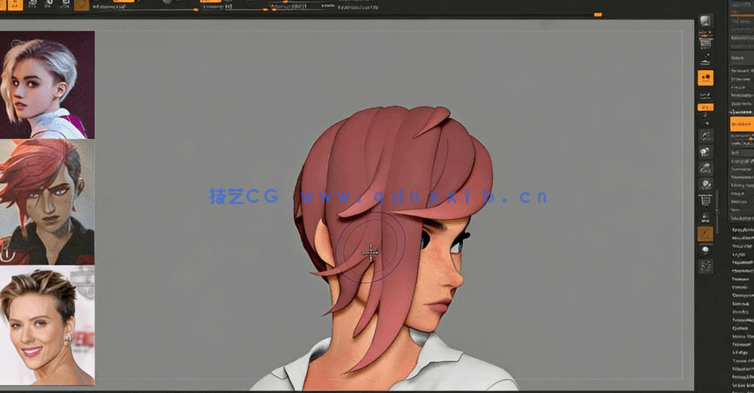Click the orange highlighted button in right panel
The image size is (754, 393).
tap(742, 124)
